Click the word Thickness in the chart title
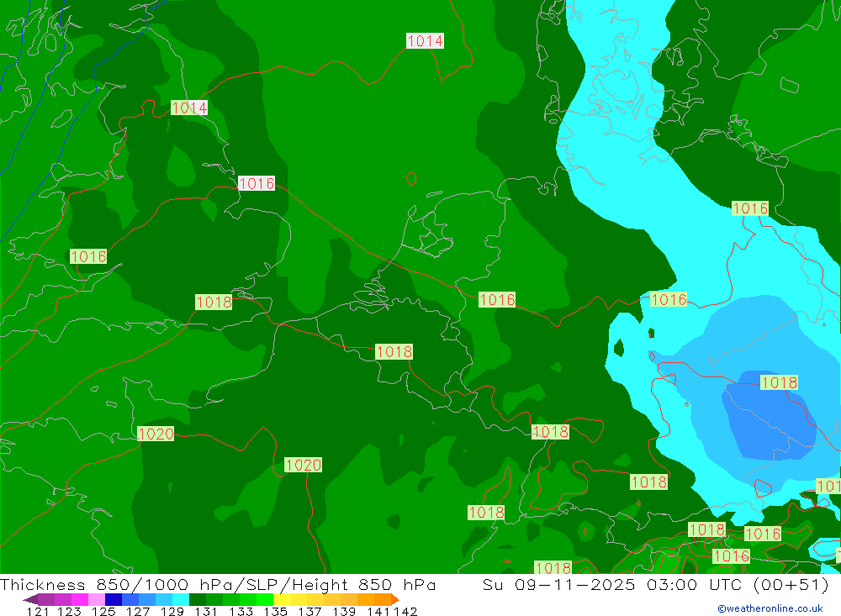Screen dimensions: 841x616 coord(43,584)
